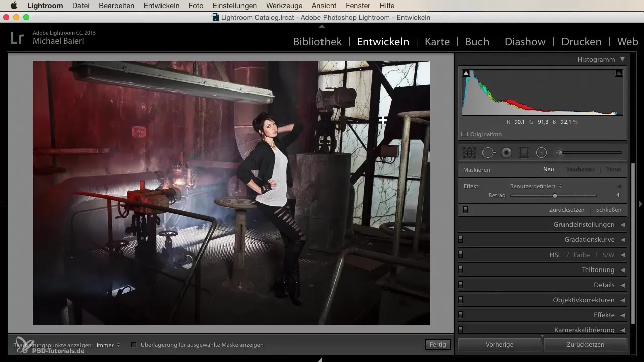
Task: Select the crop overlay tool
Action: click(x=469, y=153)
